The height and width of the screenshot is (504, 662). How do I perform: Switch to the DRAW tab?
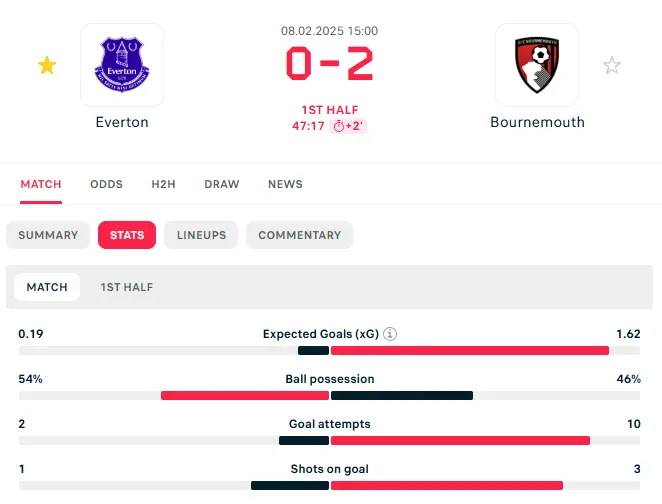point(222,184)
